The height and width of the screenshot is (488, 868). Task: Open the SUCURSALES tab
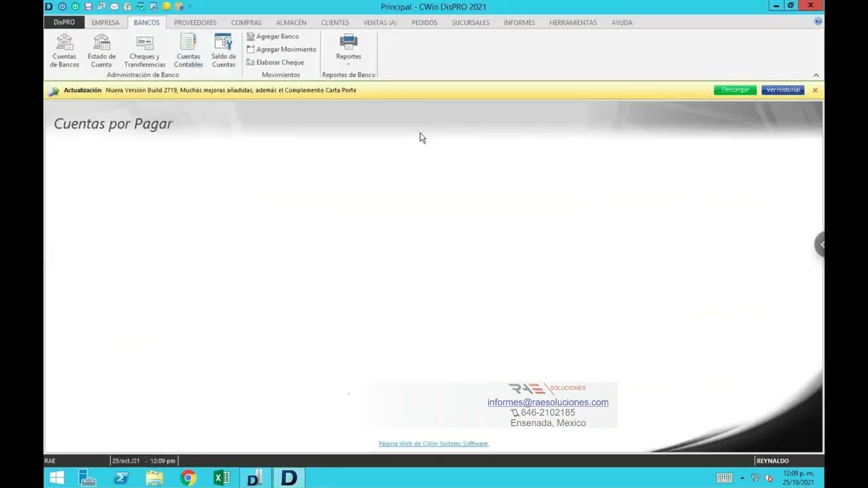[x=471, y=22]
